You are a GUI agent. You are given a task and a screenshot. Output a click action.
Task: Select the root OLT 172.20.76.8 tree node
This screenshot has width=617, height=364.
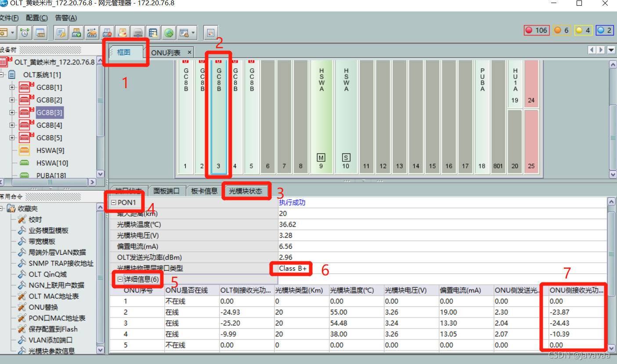[x=54, y=62]
